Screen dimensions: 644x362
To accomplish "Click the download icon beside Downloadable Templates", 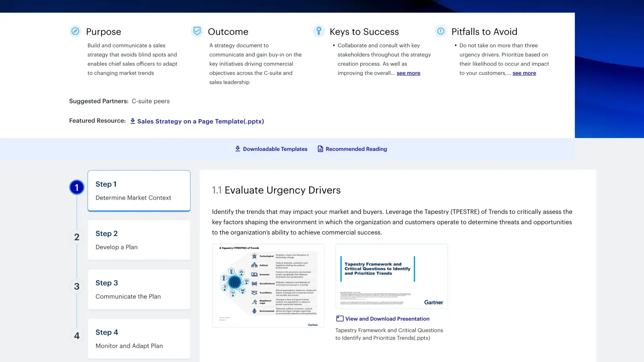I will coord(237,148).
